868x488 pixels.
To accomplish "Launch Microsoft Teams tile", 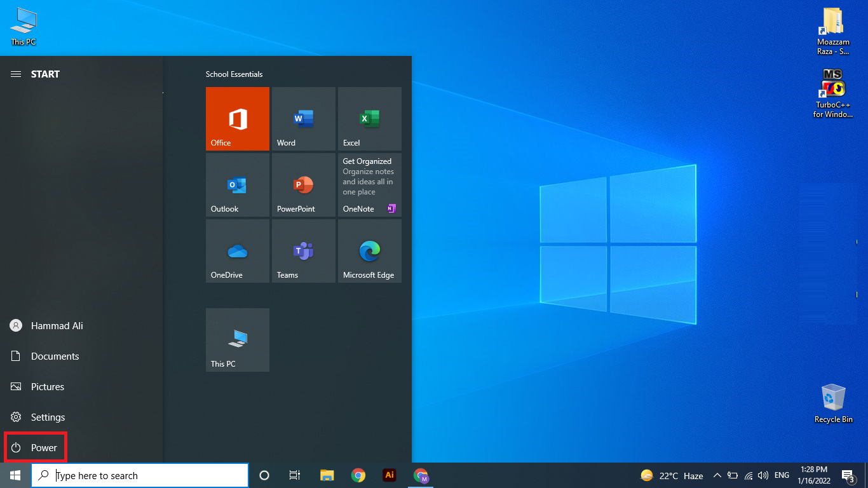I will [x=304, y=251].
